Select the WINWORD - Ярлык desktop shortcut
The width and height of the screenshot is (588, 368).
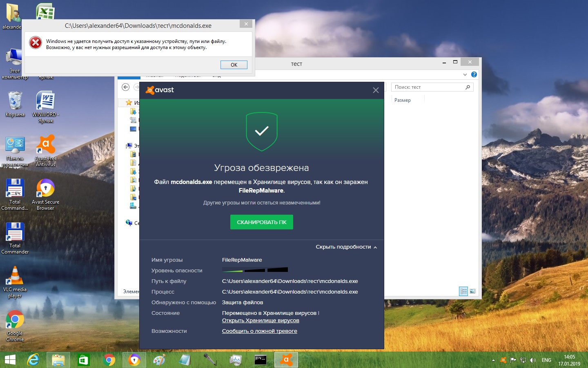(46, 107)
